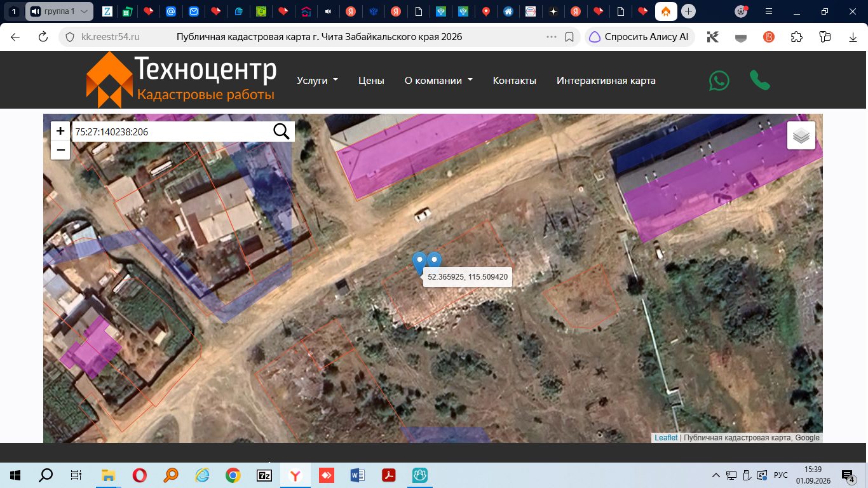Reload the current page

pos(43,37)
